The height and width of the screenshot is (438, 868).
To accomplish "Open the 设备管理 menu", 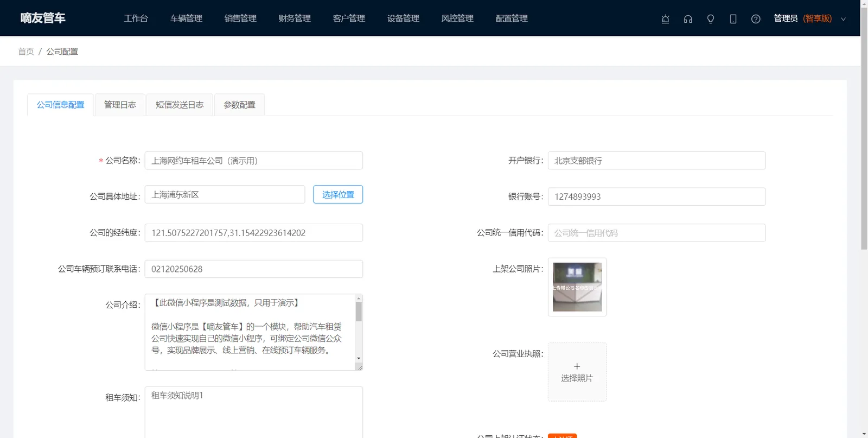I will (x=404, y=18).
